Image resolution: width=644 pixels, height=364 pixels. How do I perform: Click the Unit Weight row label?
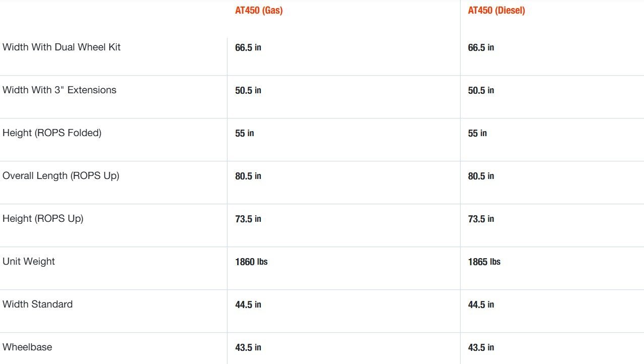pos(29,262)
